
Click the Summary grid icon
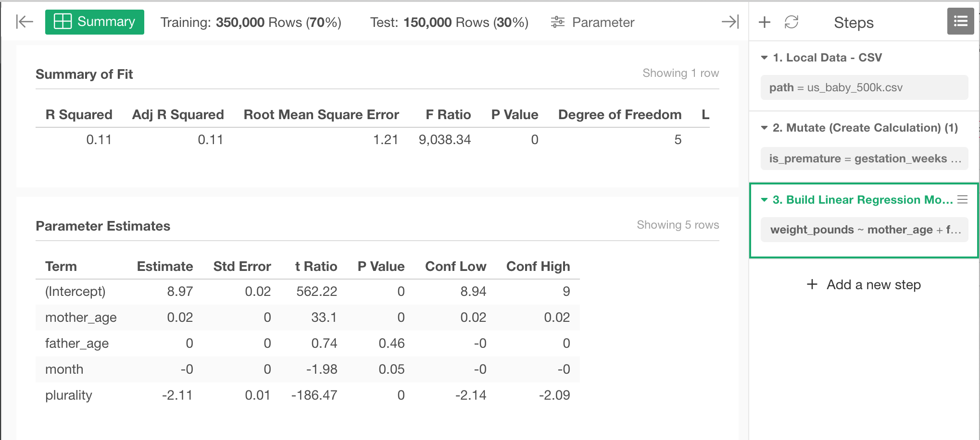pyautogui.click(x=63, y=22)
